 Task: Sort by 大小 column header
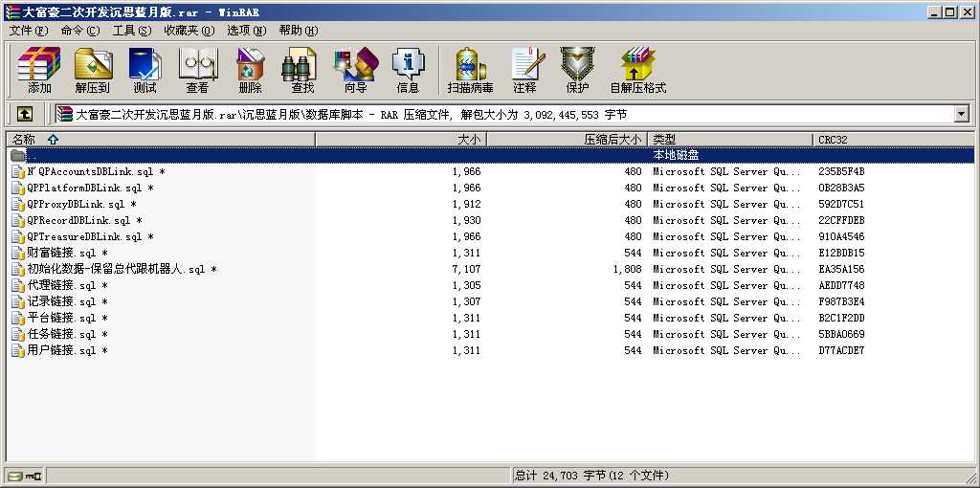pos(401,140)
